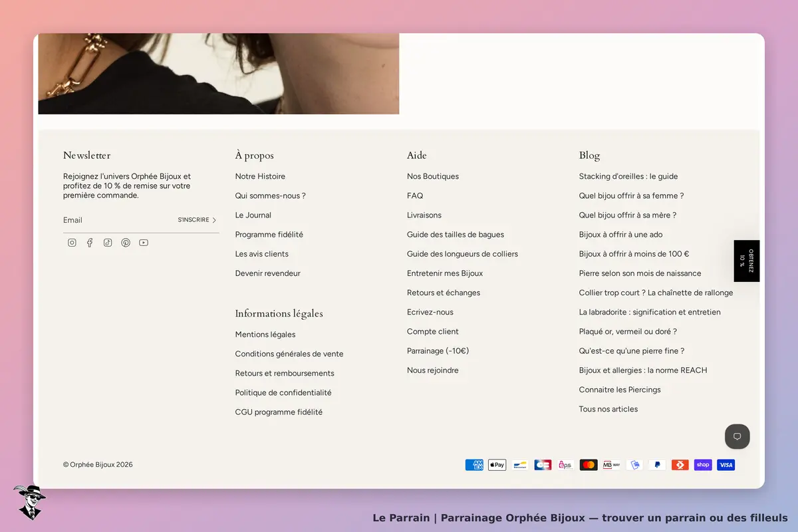The height and width of the screenshot is (532, 798).
Task: Open the chat bubble widget
Action: (x=737, y=436)
